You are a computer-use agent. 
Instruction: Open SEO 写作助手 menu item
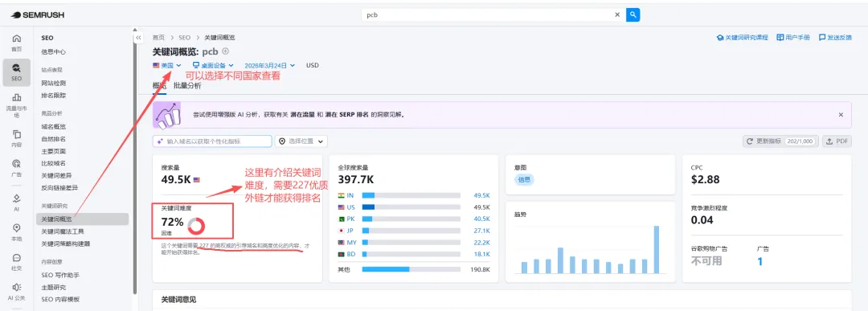(60, 275)
